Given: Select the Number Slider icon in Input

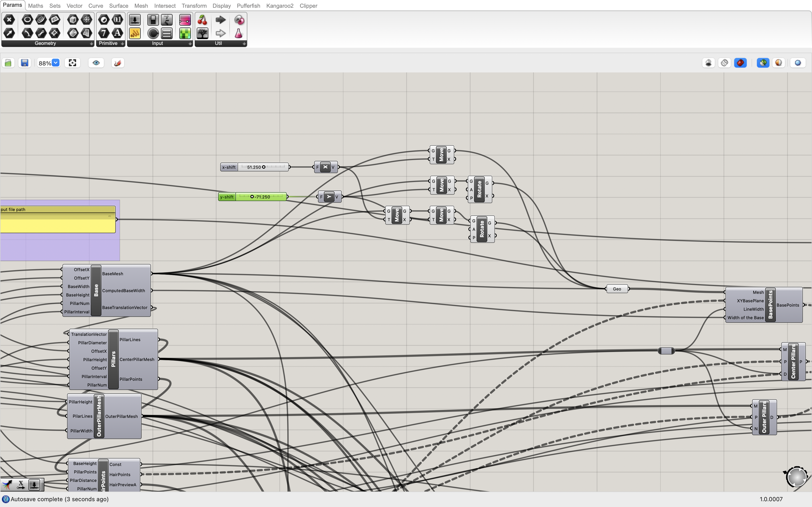Looking at the screenshot, I should pos(135,20).
